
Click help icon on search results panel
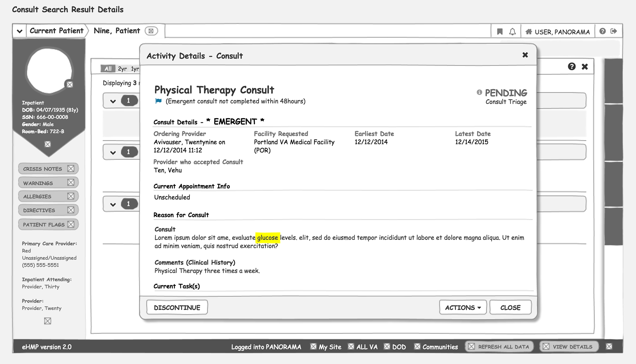click(571, 67)
